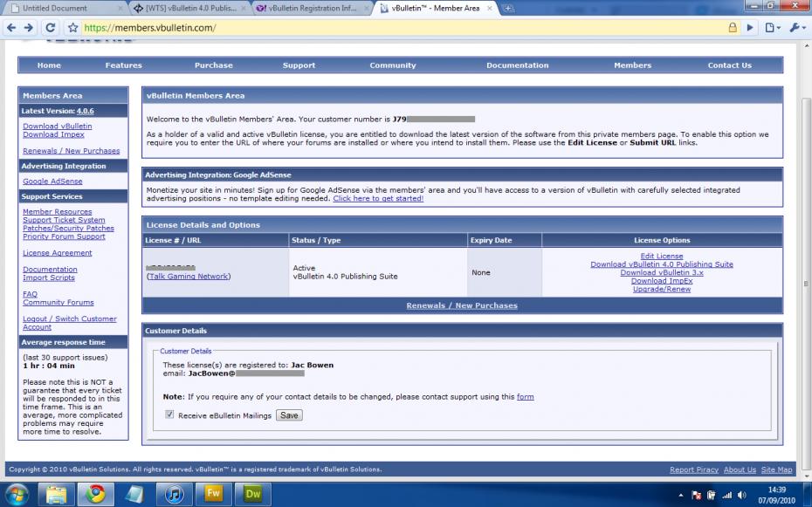Launch Adobe Fireworks from the taskbar
Screen dimensions: 812x507
[214, 494]
